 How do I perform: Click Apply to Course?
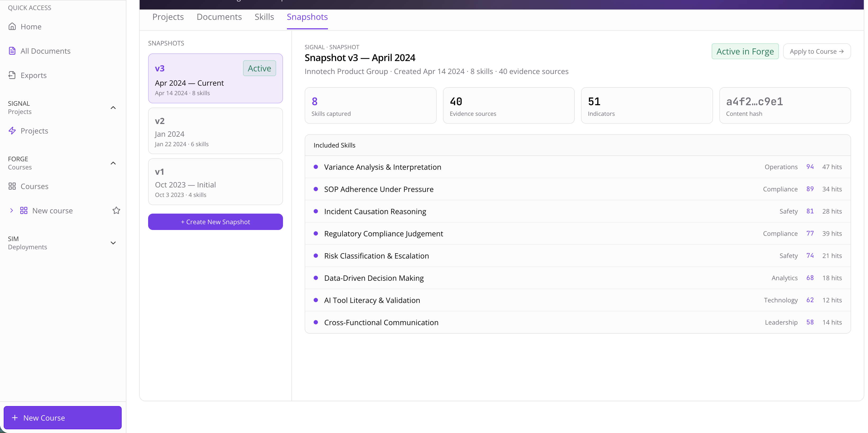[x=817, y=51]
